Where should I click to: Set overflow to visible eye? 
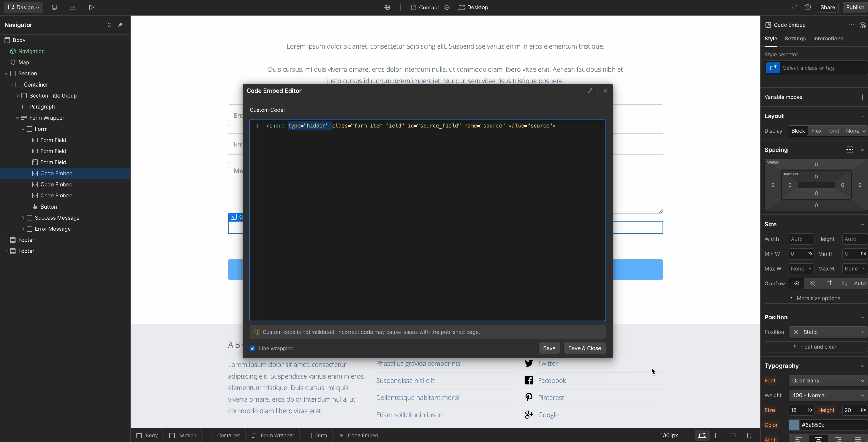click(x=796, y=283)
